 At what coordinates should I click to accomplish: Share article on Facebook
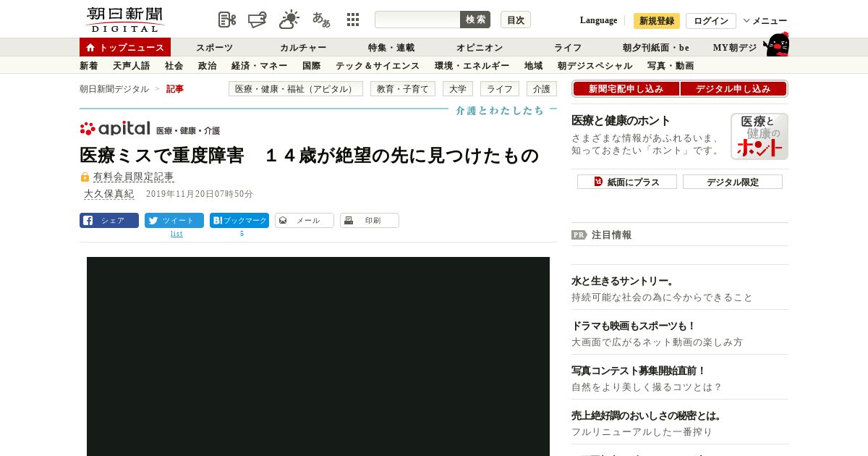tap(109, 221)
